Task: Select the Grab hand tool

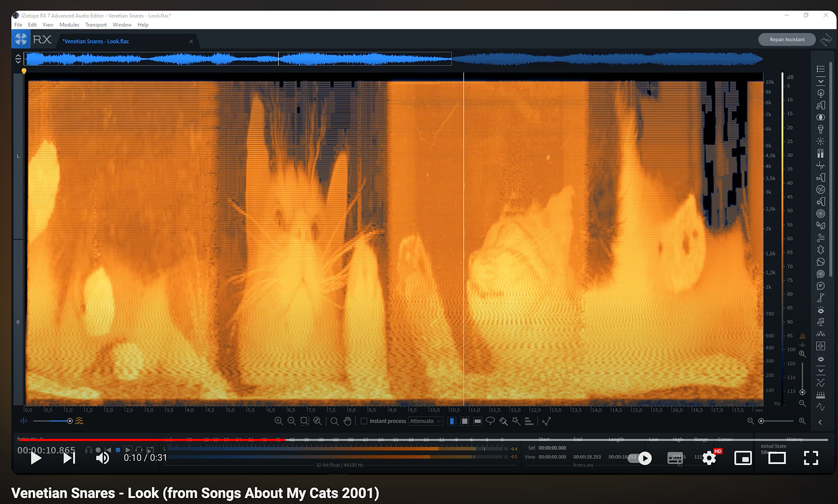Action: 347,421
